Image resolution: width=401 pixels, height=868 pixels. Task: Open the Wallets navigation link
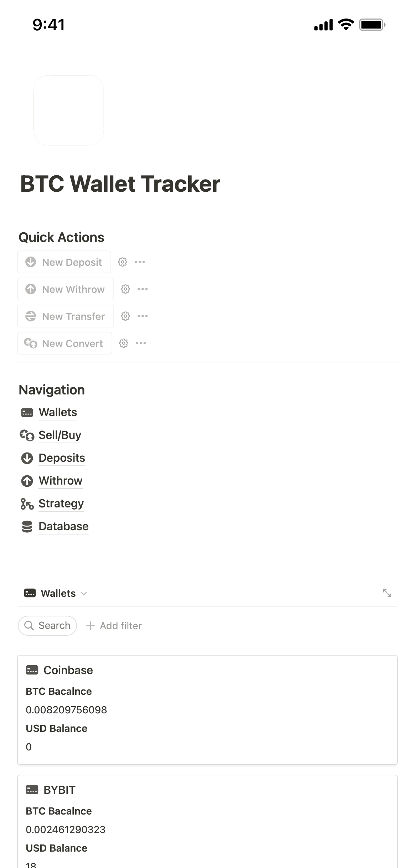tap(58, 412)
